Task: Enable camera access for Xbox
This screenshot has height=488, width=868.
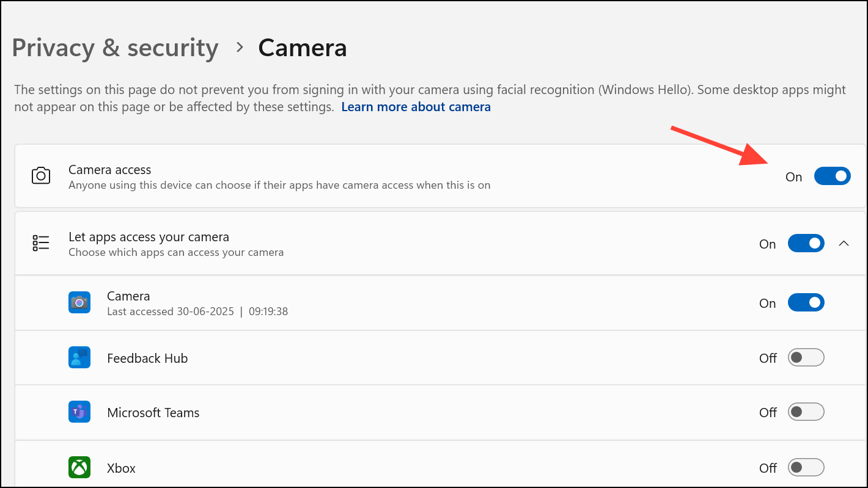Action: point(806,468)
